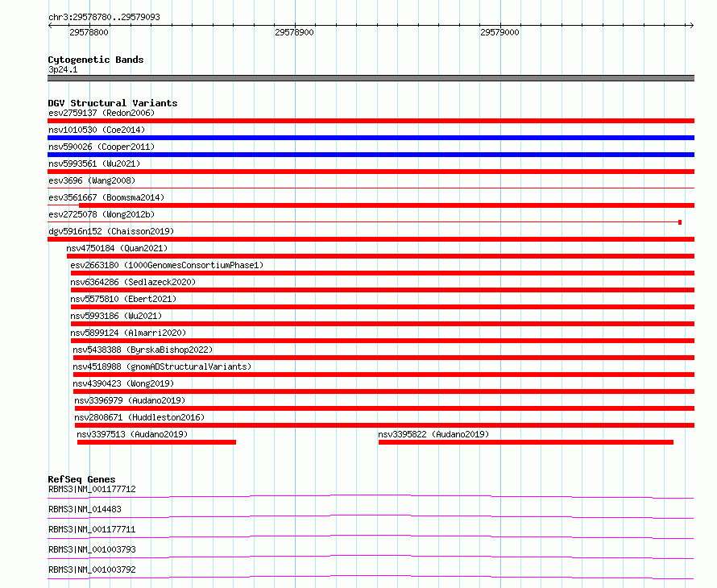Select the 3p24.1 band label
Image resolution: width=717 pixels, height=588 pixels.
(x=63, y=69)
